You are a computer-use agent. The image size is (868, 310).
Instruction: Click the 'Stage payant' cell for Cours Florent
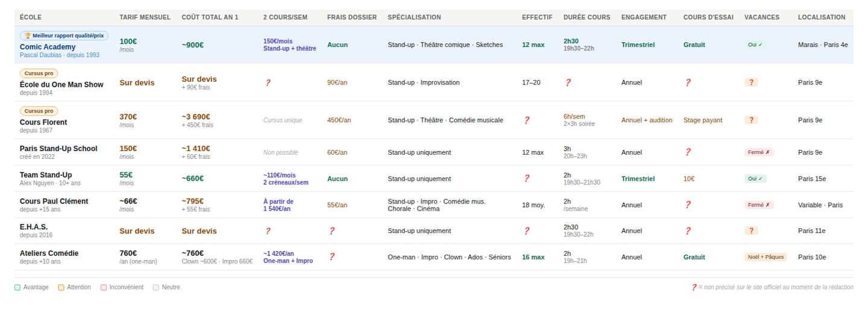(x=703, y=120)
